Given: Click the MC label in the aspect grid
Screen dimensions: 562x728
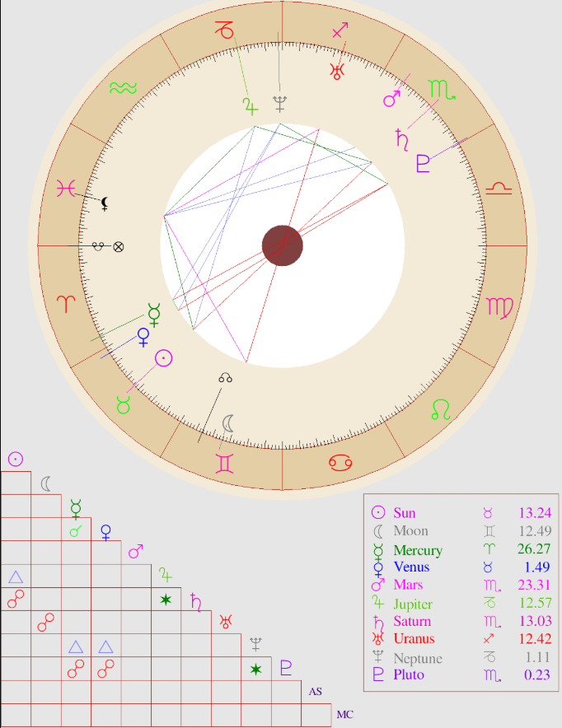Looking at the screenshot, I should click(x=345, y=715).
